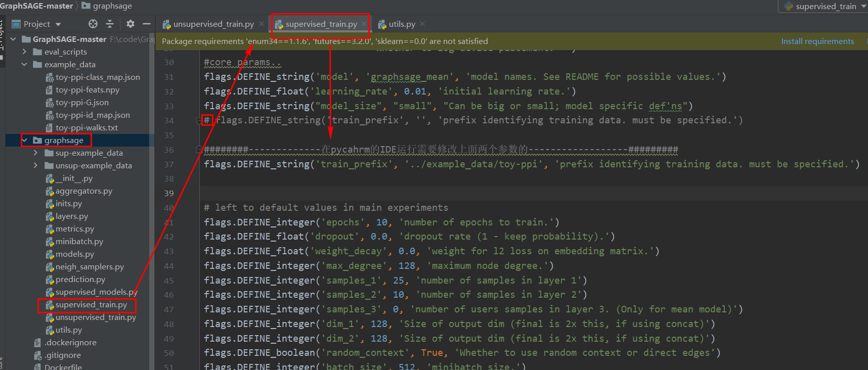Select supervised_train.py in project tree
The height and width of the screenshot is (370, 868).
[x=91, y=304]
